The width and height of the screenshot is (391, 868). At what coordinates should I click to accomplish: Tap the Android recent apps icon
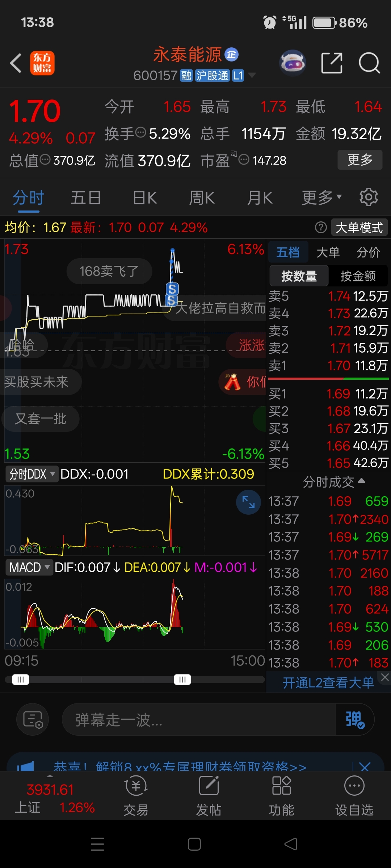tap(97, 844)
